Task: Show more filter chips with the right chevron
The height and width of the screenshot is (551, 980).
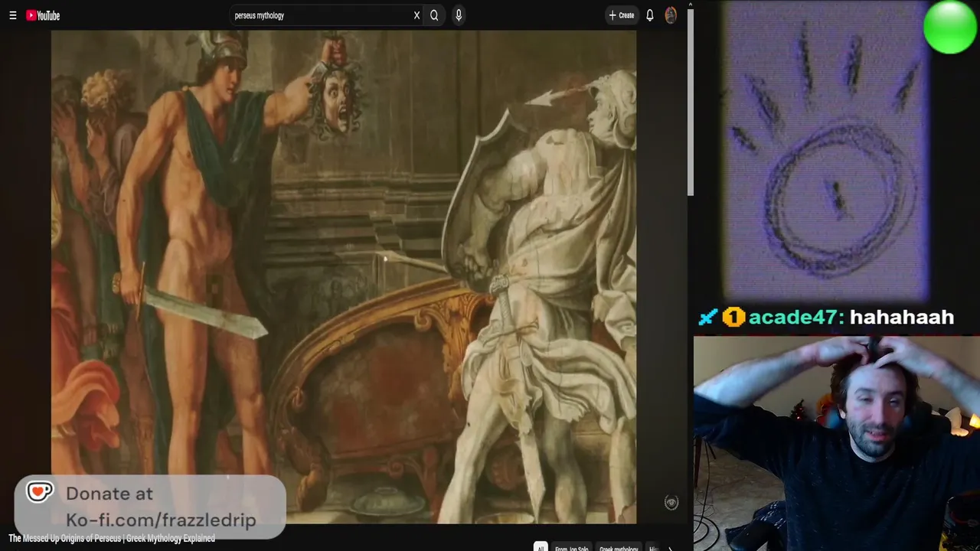Action: (x=670, y=548)
